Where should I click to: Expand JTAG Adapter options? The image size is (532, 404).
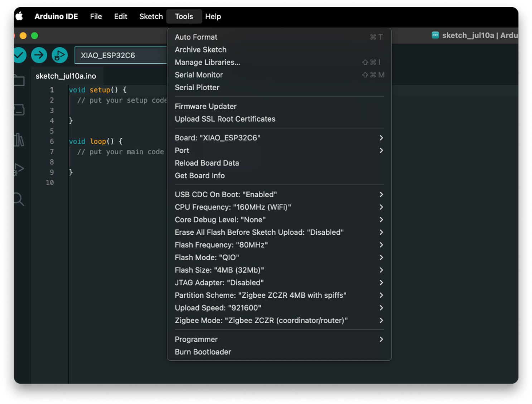click(279, 283)
